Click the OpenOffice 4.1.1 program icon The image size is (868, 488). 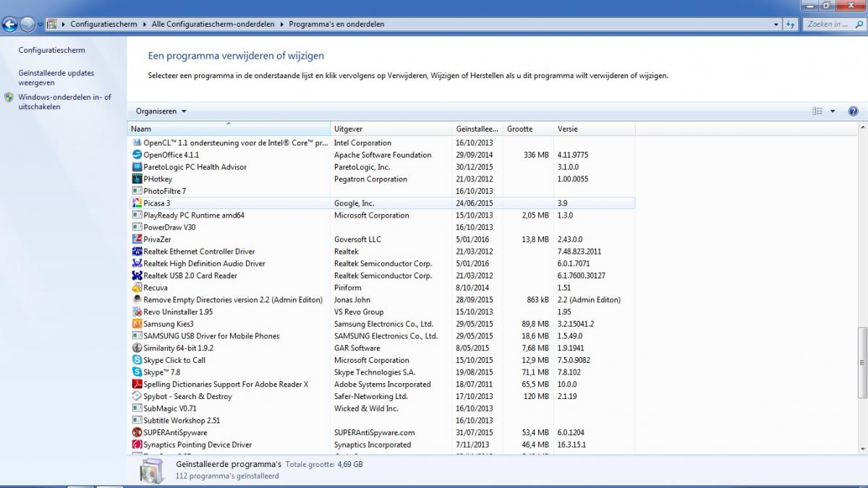click(x=137, y=155)
